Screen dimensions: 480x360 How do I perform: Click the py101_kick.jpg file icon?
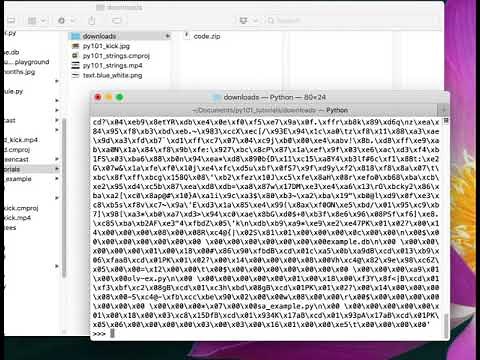click(76, 46)
